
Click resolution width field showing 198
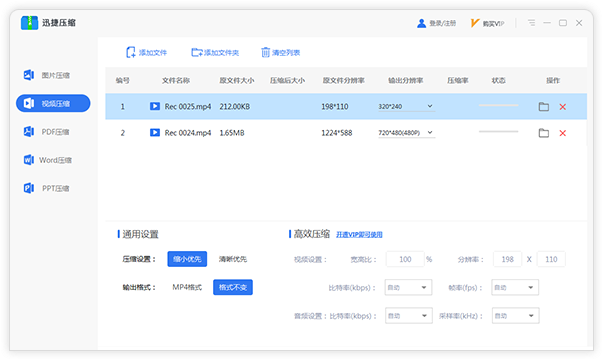click(x=507, y=259)
